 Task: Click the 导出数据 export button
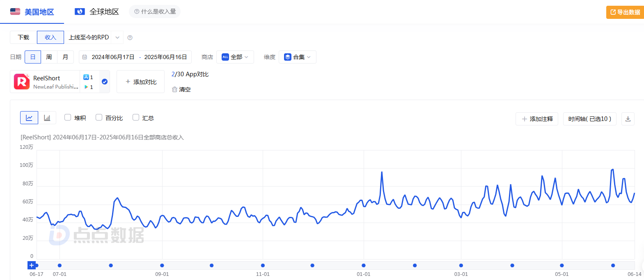click(625, 12)
